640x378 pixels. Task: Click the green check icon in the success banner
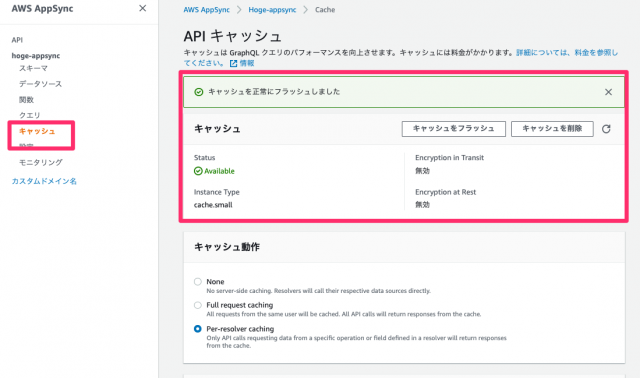(199, 92)
